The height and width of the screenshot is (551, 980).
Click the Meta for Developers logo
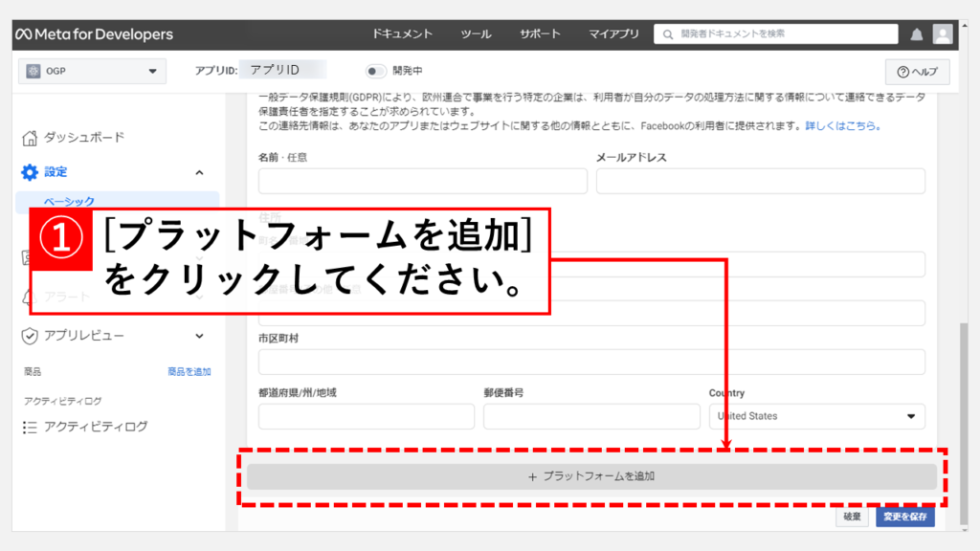[x=93, y=34]
